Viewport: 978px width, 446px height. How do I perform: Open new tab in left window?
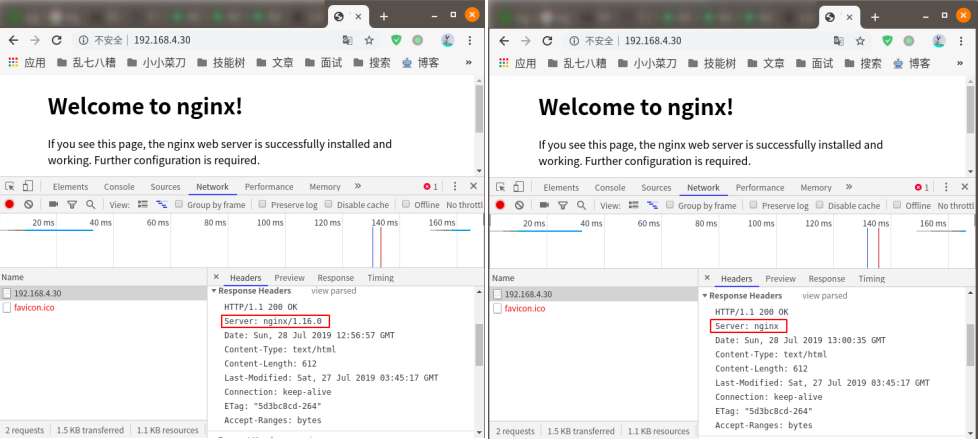tap(384, 16)
